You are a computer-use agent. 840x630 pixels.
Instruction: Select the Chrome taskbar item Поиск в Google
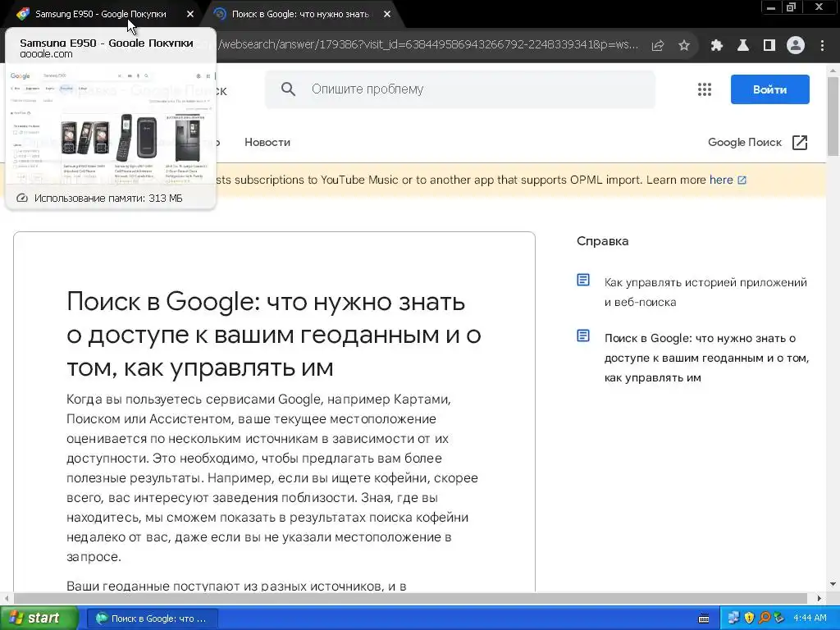coord(152,619)
